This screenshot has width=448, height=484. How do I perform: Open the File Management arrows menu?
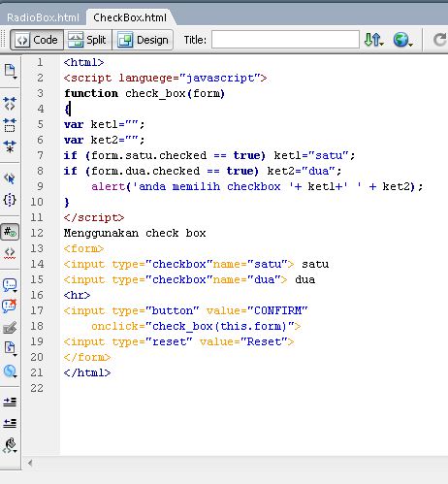point(373,40)
